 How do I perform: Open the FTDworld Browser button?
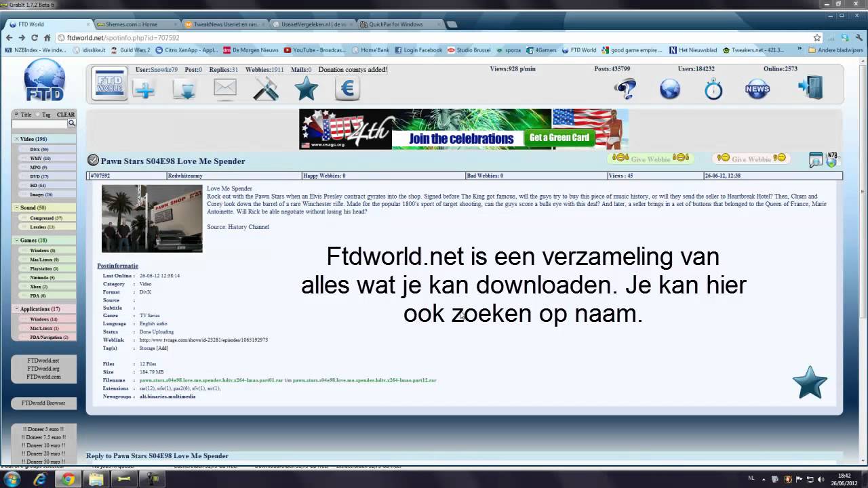click(43, 403)
